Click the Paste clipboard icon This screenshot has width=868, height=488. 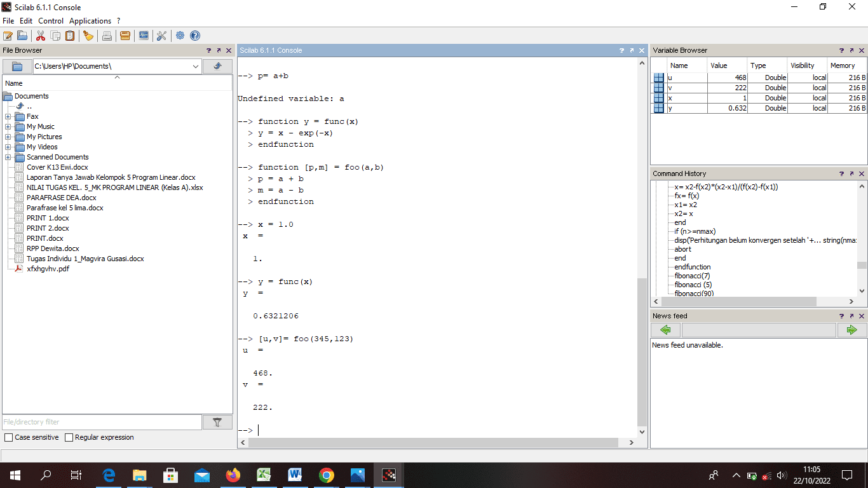click(70, 36)
